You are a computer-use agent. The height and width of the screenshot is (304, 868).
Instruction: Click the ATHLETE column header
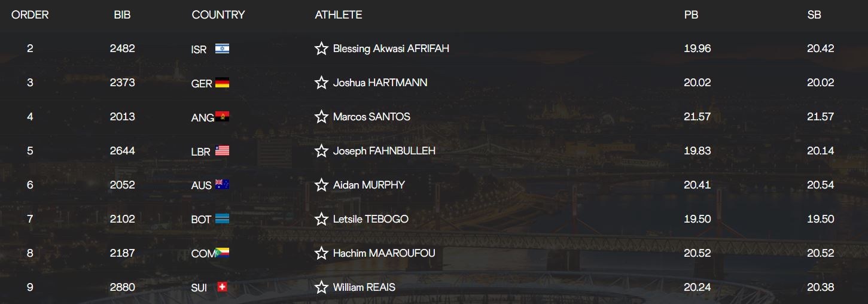[x=338, y=15]
